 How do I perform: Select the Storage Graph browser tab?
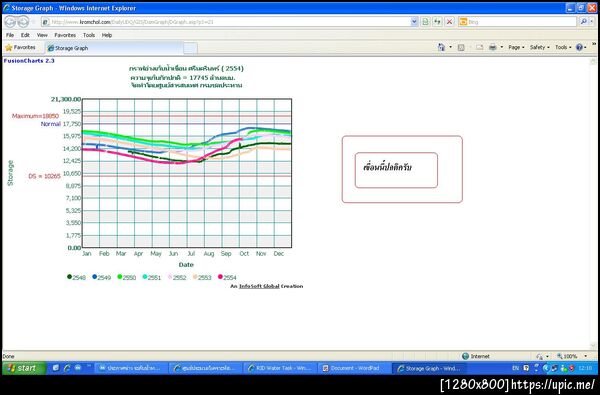(x=113, y=48)
